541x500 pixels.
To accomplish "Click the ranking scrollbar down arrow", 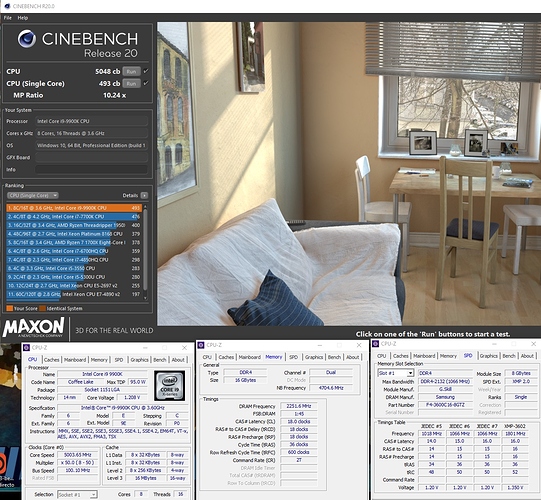I will (145, 298).
